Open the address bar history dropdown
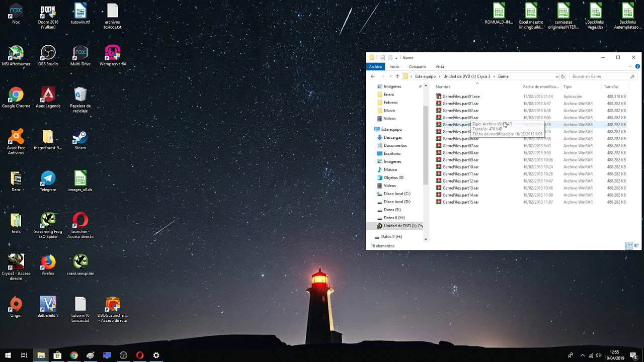 [557, 76]
